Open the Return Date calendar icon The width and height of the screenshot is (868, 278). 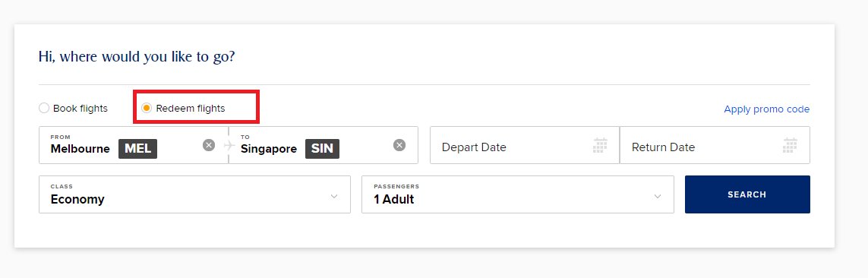click(790, 146)
